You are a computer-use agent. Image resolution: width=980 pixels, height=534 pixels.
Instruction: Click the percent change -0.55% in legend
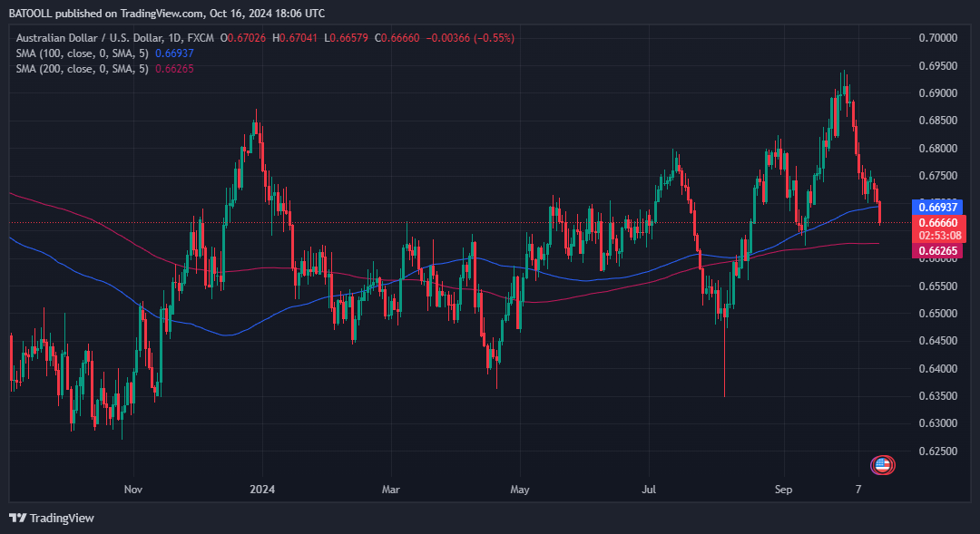click(x=495, y=38)
